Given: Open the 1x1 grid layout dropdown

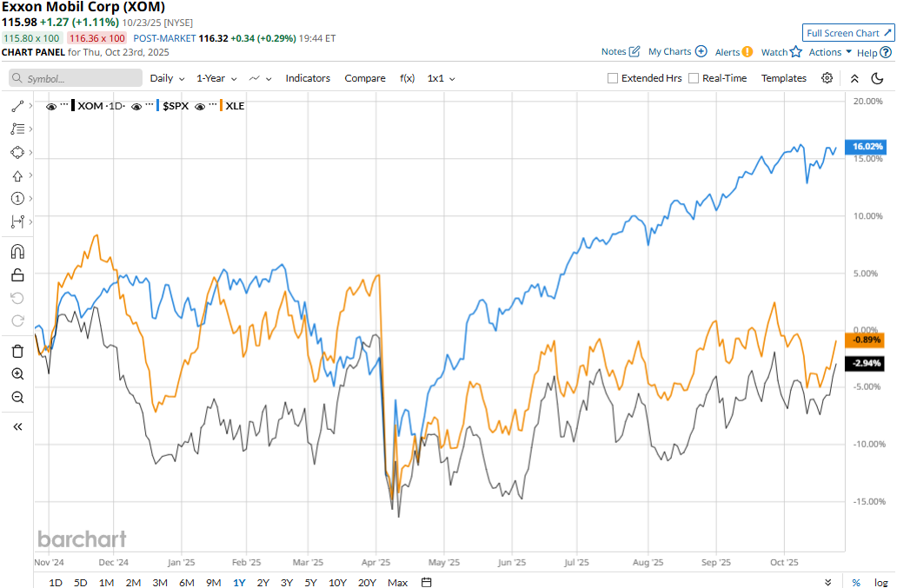Looking at the screenshot, I should (x=441, y=78).
